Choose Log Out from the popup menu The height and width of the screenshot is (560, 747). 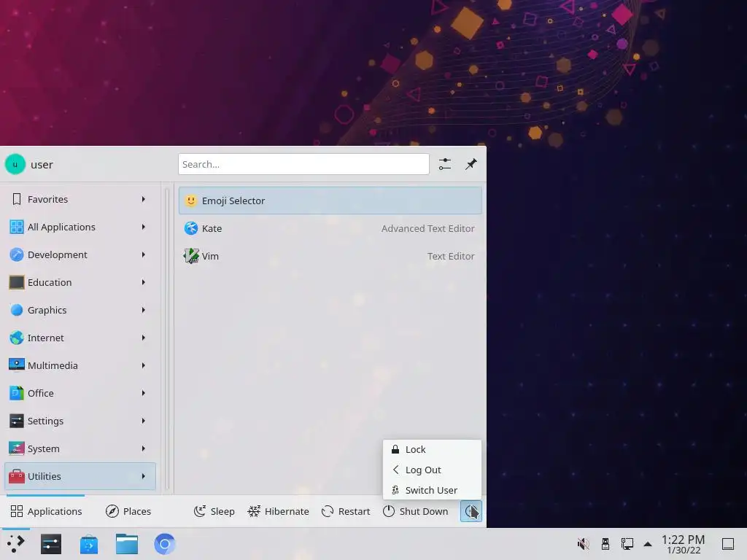coord(432,470)
